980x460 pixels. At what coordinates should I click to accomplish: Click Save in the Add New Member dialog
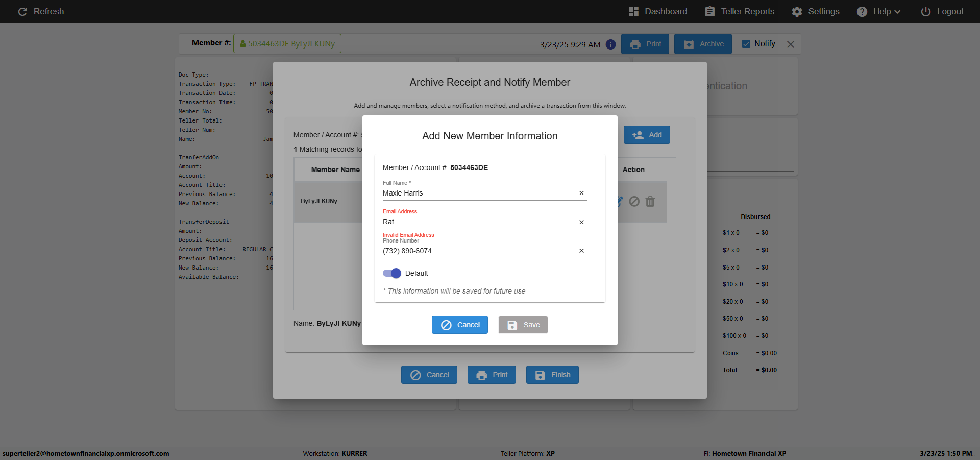click(523, 325)
